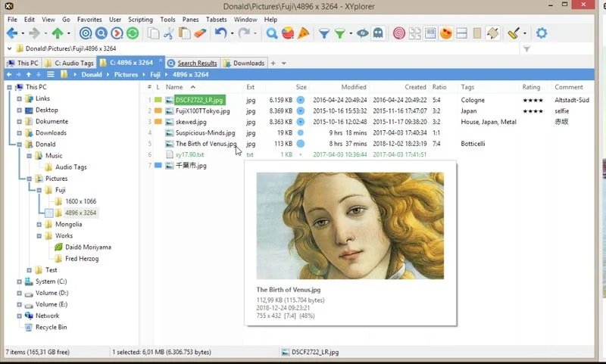Viewport: 606px width, 364px height.
Task: Click the Refresh green circular icon
Action: [133, 33]
